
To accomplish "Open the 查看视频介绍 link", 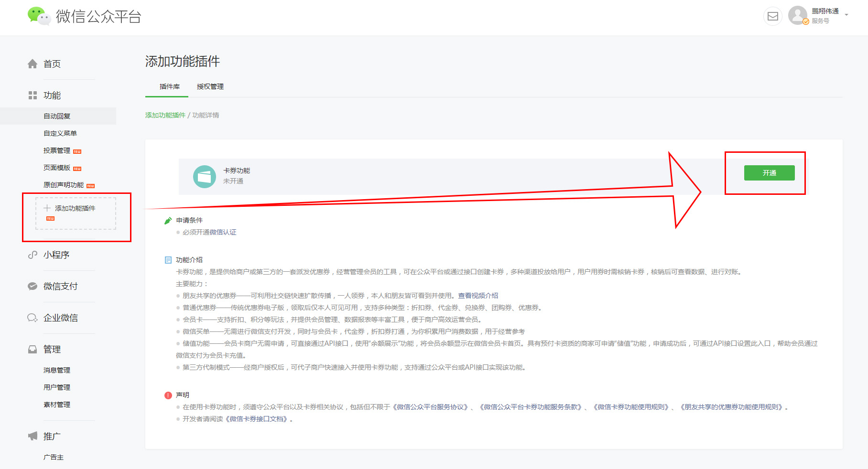I will pyautogui.click(x=478, y=296).
